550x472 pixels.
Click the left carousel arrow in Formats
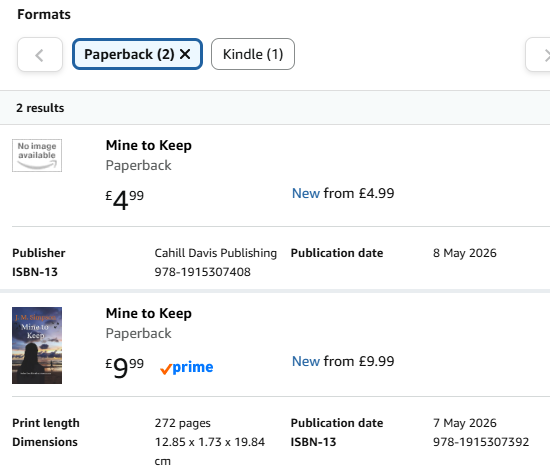[40, 55]
